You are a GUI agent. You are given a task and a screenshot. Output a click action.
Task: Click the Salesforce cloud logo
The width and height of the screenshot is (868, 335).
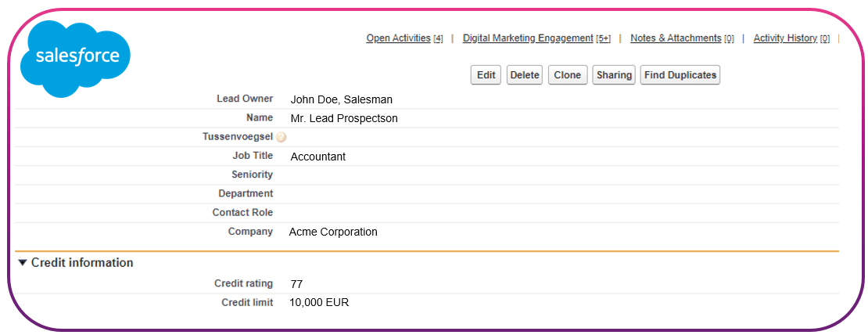coord(75,57)
